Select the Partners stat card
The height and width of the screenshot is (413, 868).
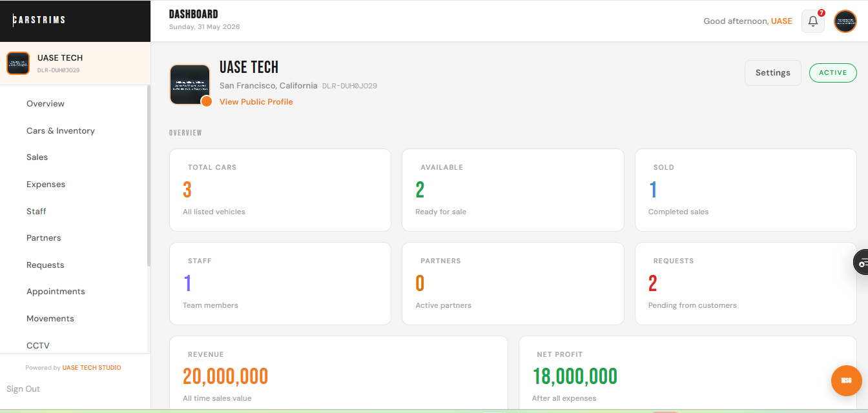click(x=513, y=283)
